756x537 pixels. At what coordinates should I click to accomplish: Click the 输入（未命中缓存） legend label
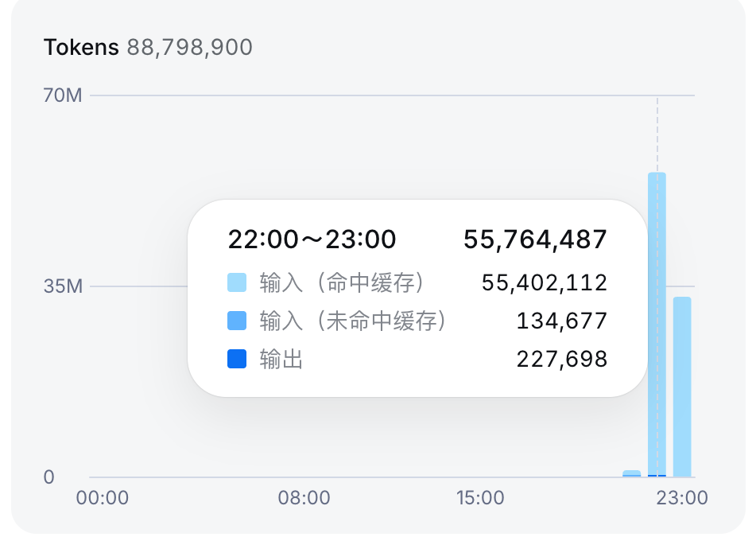pyautogui.click(x=353, y=321)
